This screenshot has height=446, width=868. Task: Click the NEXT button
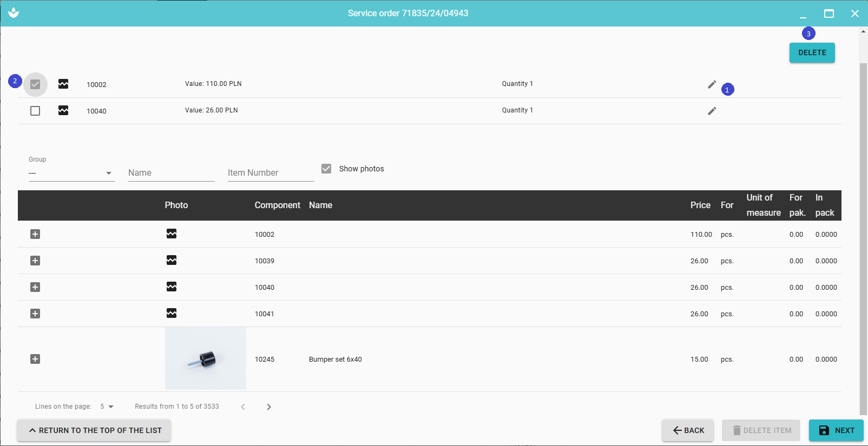coord(836,430)
